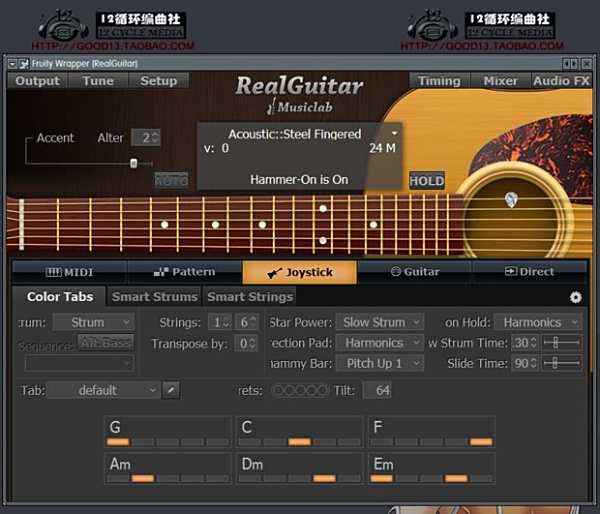Switch to the MIDI tab
Viewport: 600px width, 514px height.
[70, 272]
